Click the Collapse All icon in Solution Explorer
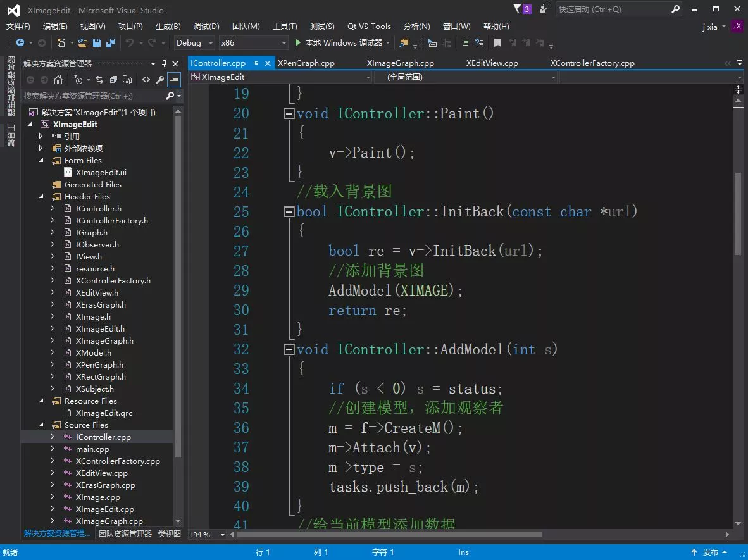This screenshot has height=560, width=748. 113,80
